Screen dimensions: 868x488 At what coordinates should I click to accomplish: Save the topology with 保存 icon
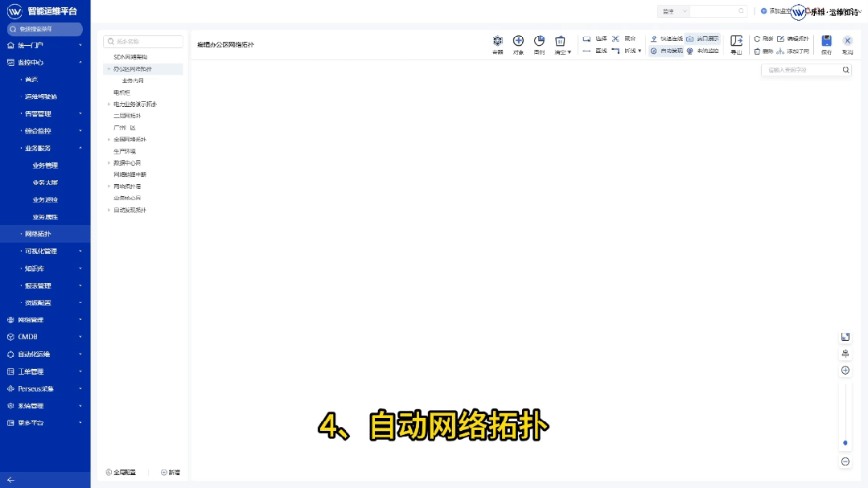[x=827, y=40]
